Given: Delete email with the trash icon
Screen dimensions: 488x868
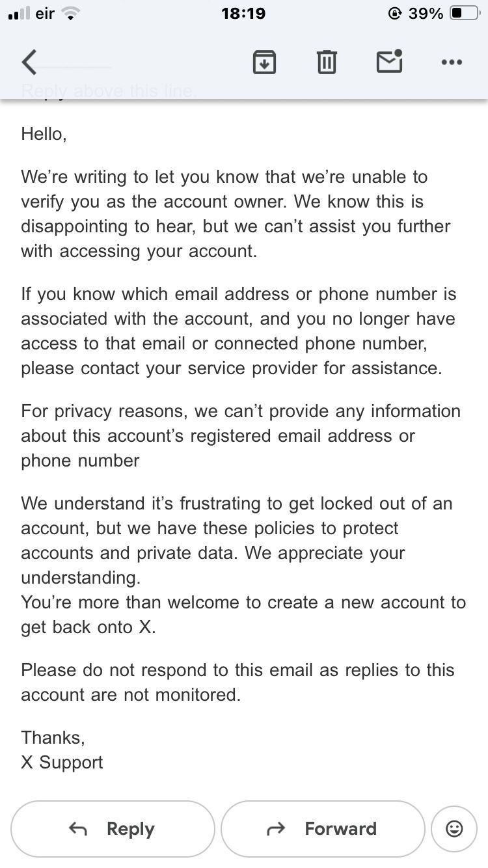Looking at the screenshot, I should pos(326,62).
